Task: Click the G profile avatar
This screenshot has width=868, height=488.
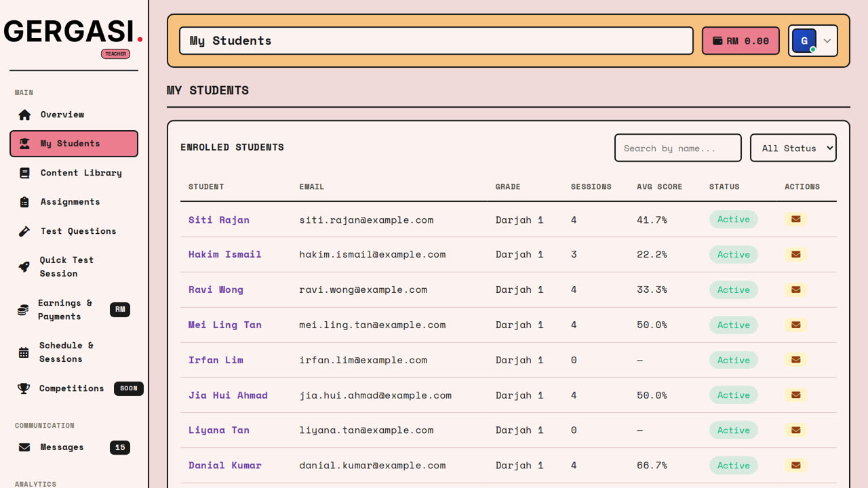Action: pos(804,41)
